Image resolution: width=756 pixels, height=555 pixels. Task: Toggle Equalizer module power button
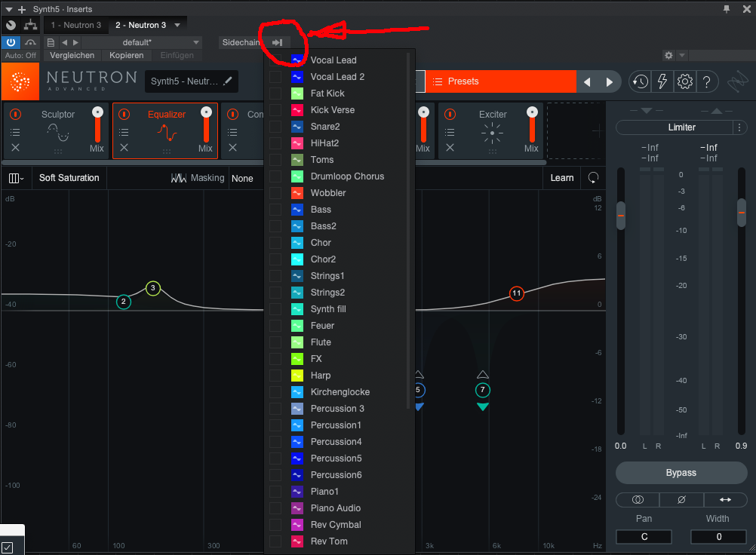(124, 114)
